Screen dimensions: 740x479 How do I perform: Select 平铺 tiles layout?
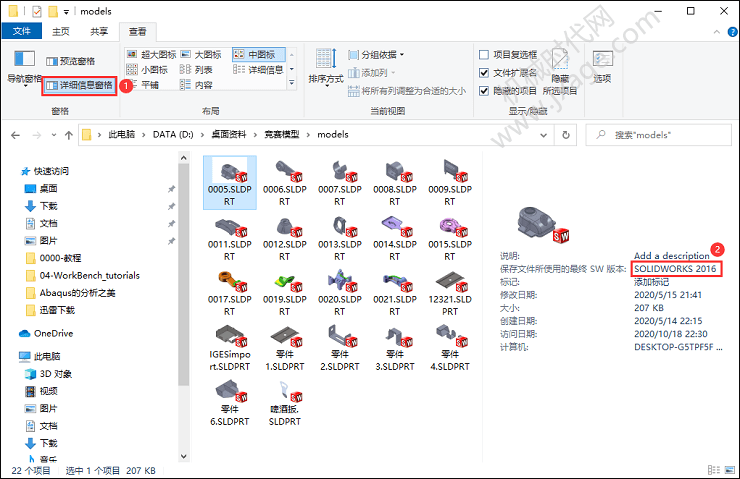tap(144, 84)
